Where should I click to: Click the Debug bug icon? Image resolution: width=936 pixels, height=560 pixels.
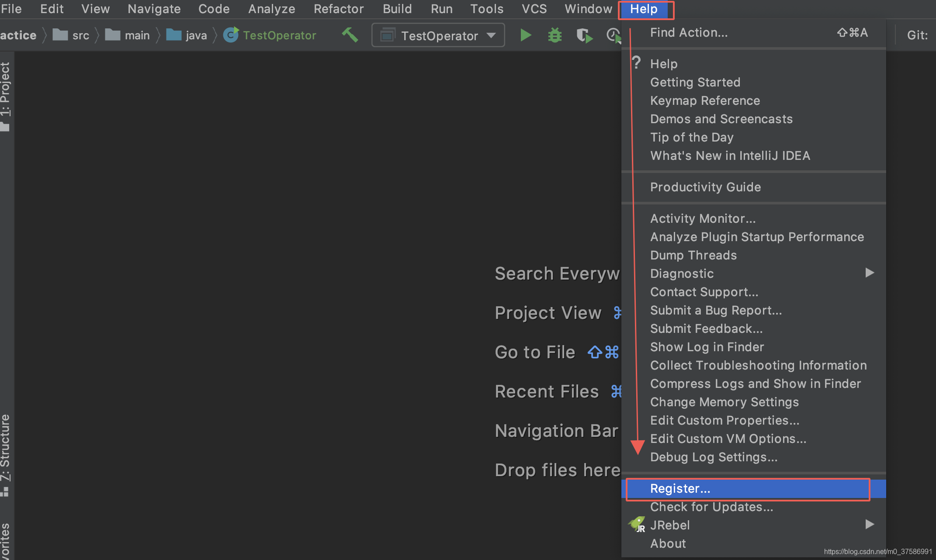555,35
